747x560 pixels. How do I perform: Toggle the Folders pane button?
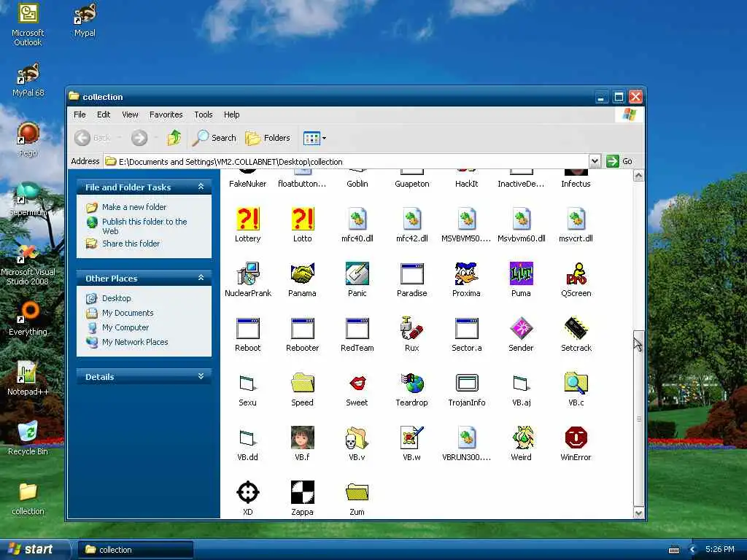pos(267,138)
